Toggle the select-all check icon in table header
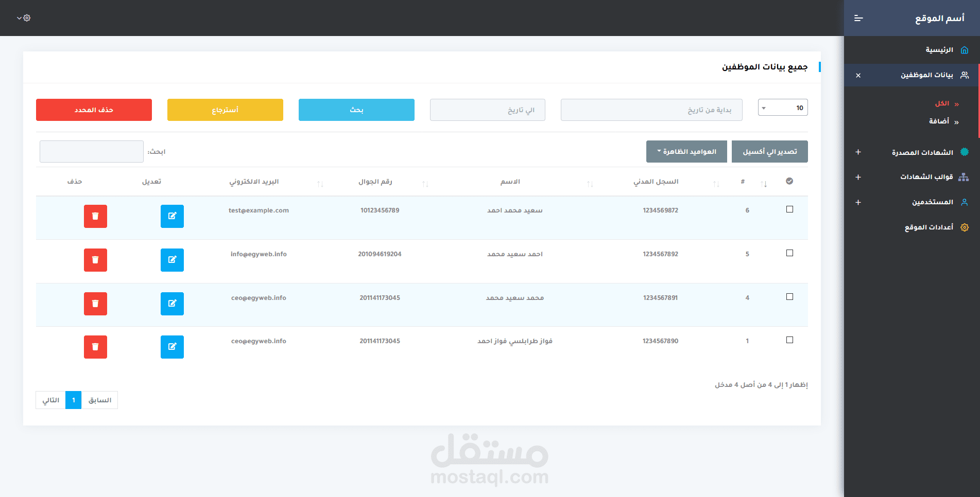Screen dimensions: 980x497 tap(789, 181)
